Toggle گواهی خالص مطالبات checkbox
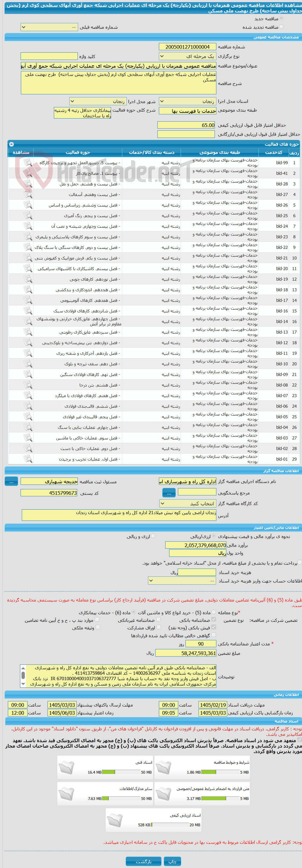The height and width of the screenshot is (868, 302). pyautogui.click(x=214, y=635)
